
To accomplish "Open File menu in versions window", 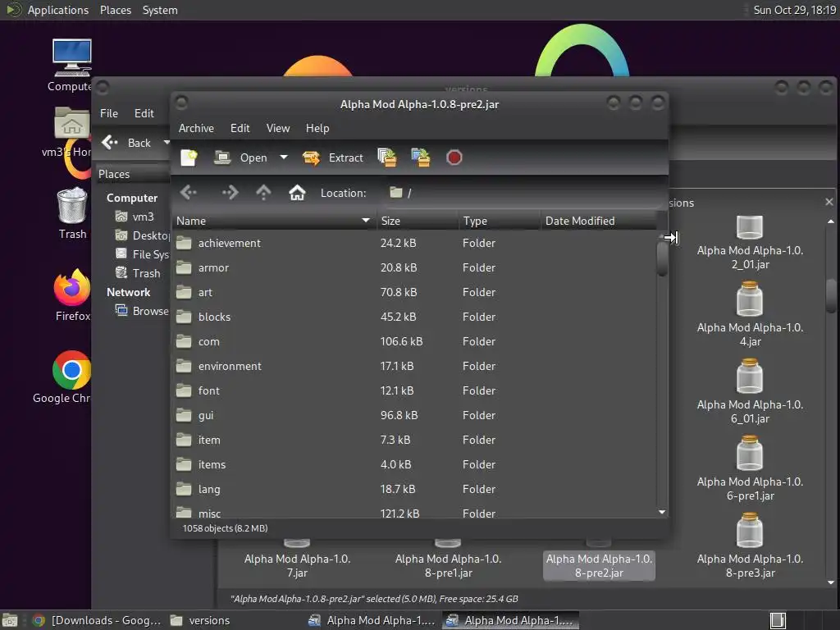I will coord(109,113).
